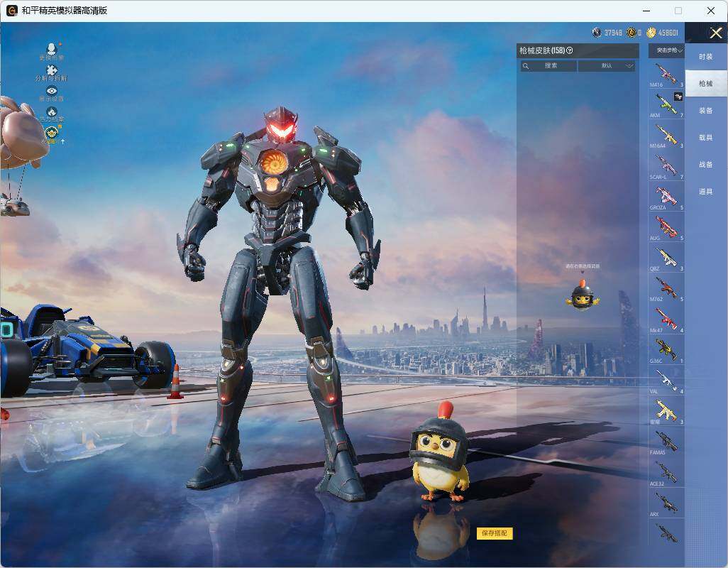Select the GROZA gun skin
The height and width of the screenshot is (568, 728).
pos(666,197)
